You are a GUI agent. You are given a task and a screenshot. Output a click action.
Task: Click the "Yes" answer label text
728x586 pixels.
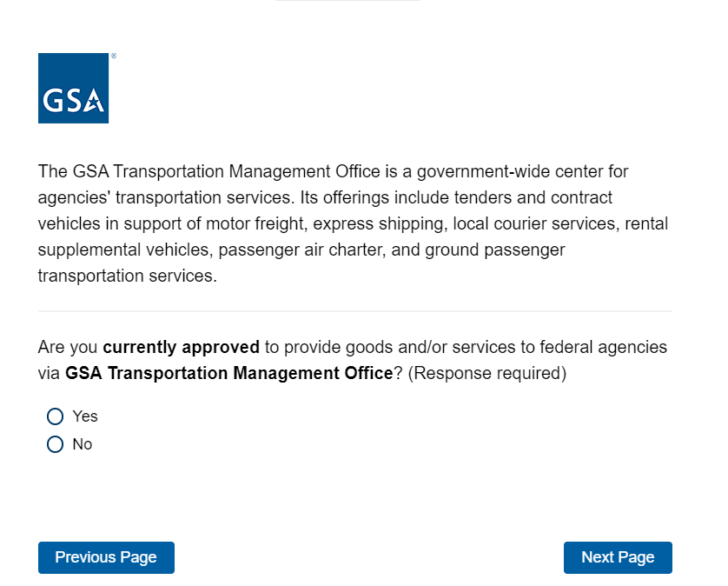[85, 416]
